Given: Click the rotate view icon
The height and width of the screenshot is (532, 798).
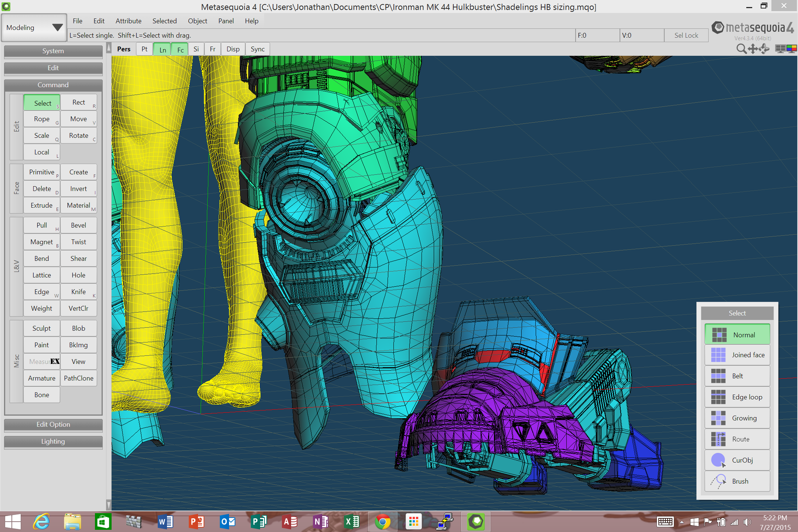Looking at the screenshot, I should [764, 49].
